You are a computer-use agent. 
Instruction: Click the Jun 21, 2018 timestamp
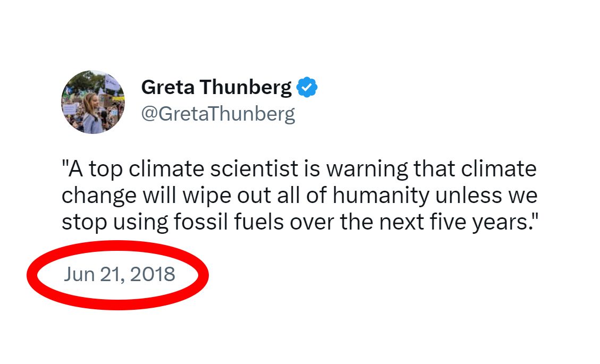click(119, 274)
